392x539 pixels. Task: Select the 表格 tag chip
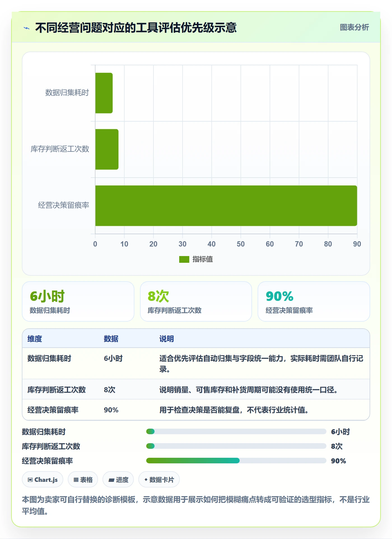[x=83, y=480]
